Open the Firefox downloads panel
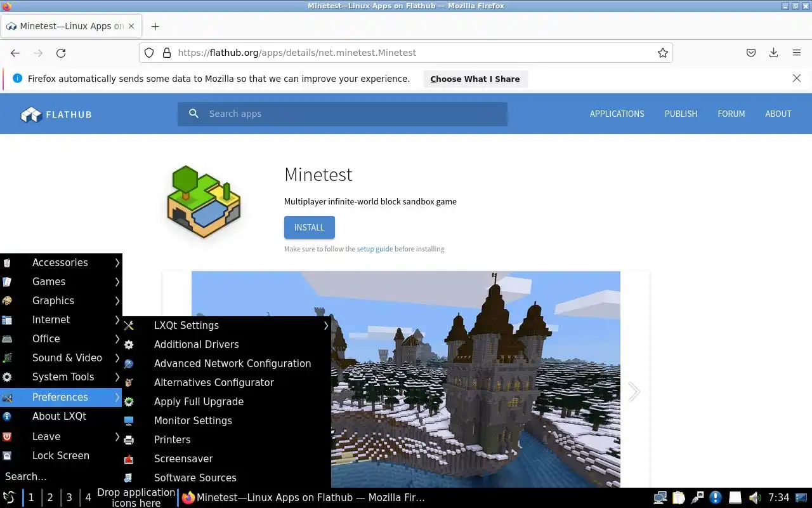This screenshot has height=508, width=812. pyautogui.click(x=773, y=53)
